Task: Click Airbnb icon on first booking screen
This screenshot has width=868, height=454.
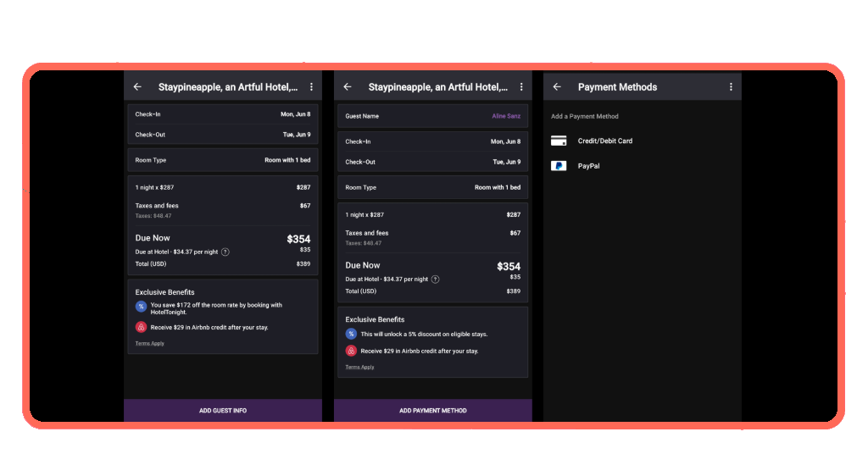Action: 142,327
